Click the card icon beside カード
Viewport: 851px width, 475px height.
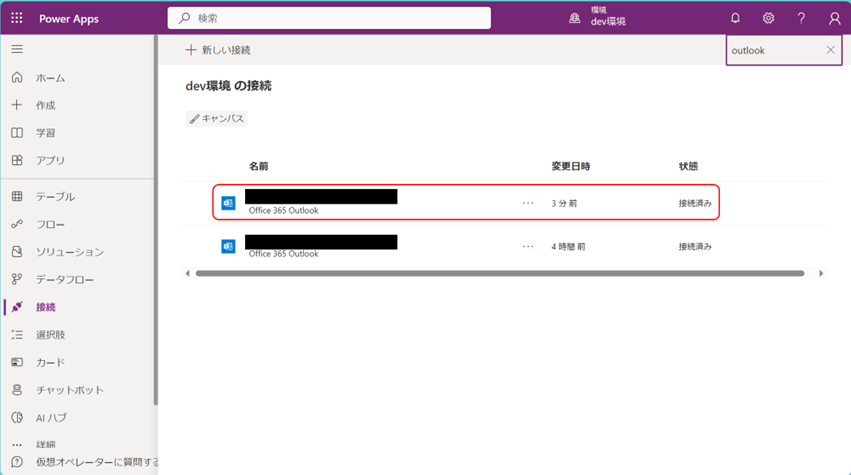coord(17,362)
